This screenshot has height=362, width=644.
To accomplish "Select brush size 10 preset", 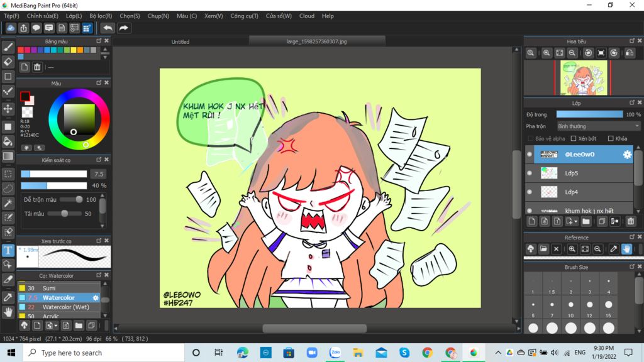I will click(571, 308).
